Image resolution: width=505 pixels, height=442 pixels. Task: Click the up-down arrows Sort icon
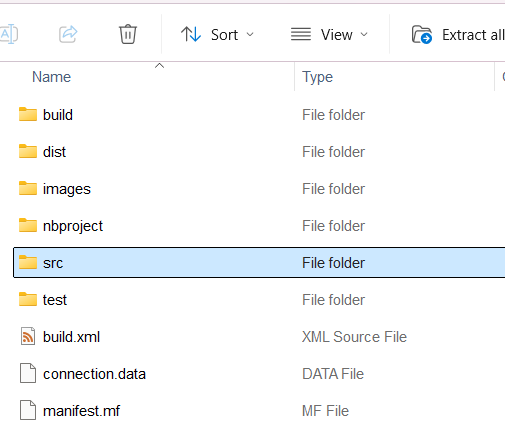[x=191, y=34]
